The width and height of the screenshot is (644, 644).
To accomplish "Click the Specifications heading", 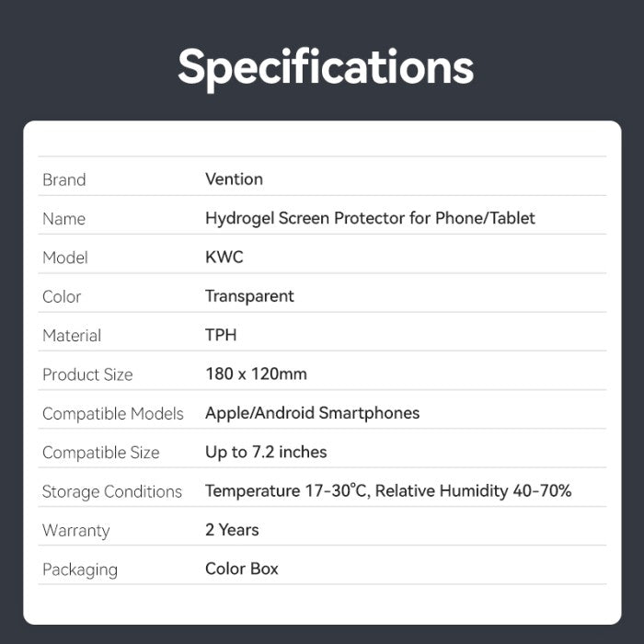I will pyautogui.click(x=326, y=68).
